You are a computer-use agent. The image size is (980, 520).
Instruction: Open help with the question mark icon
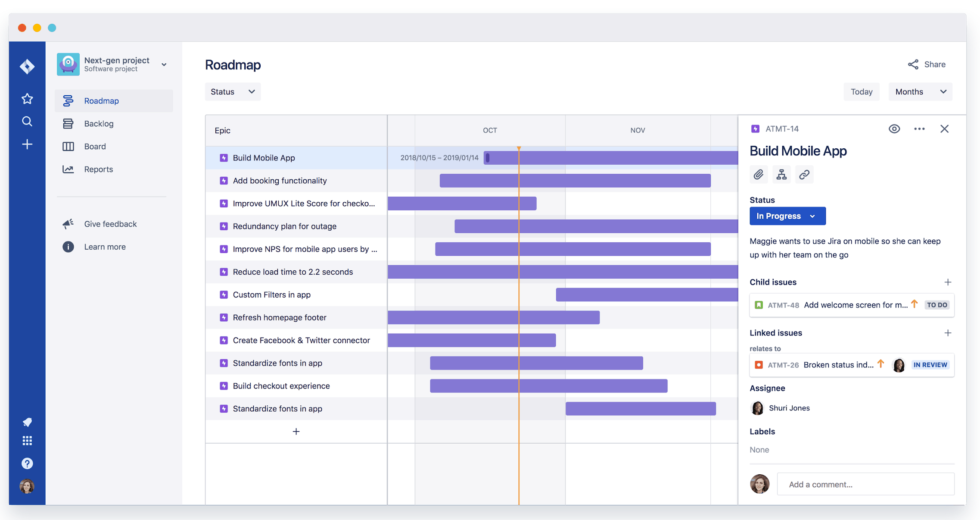tap(27, 463)
